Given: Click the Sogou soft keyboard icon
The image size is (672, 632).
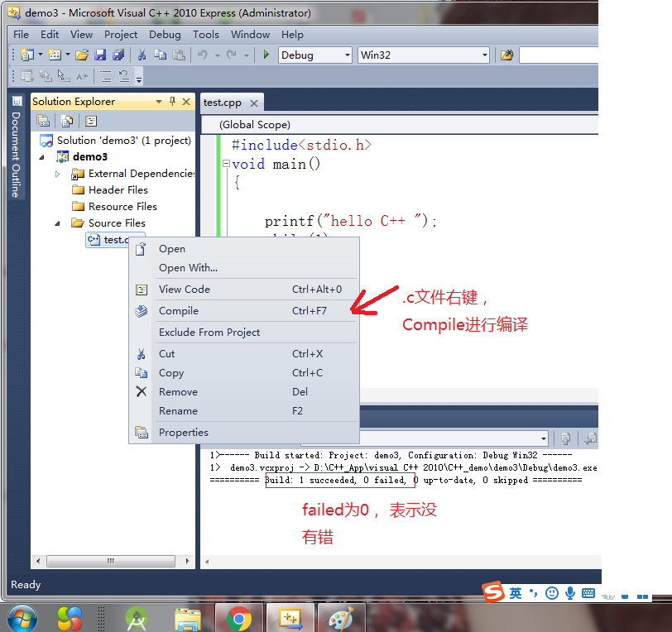Looking at the screenshot, I should [588, 593].
